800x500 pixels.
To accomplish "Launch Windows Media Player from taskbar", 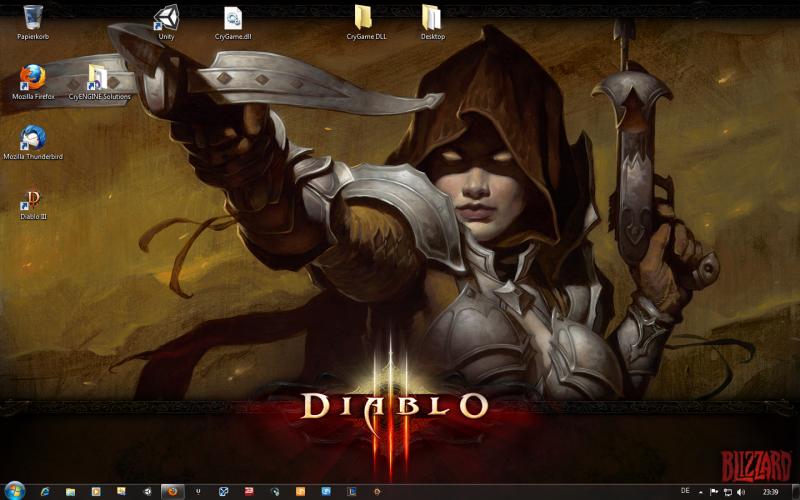I will [96, 492].
